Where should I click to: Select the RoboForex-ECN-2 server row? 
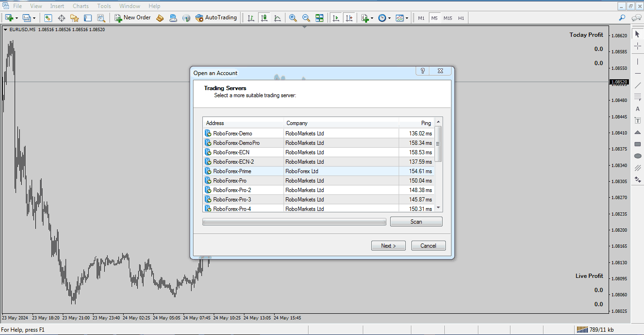319,162
